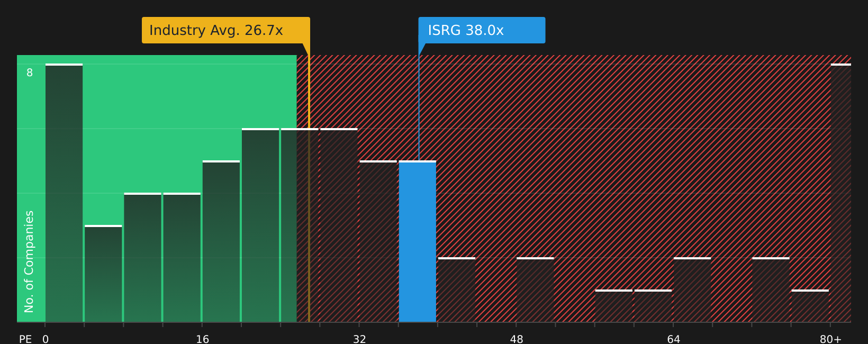The image size is (868, 344).
Task: Select the bar for PE 8 to 12
Action: 142,257
